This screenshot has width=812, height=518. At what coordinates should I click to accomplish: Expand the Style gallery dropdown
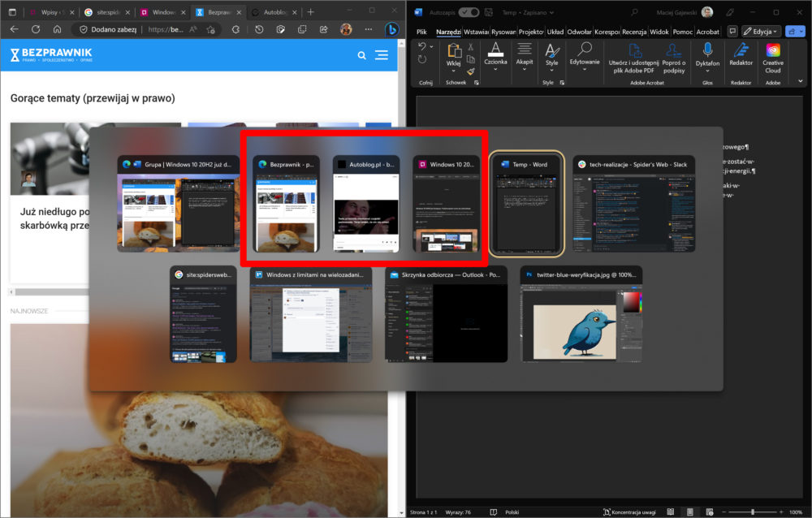pyautogui.click(x=552, y=58)
